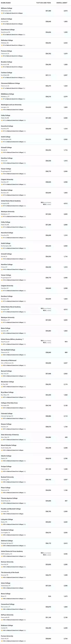Viewport: 71px width, 644px height.
Task: Click the Enrollment column header
Action: coord(62,3)
